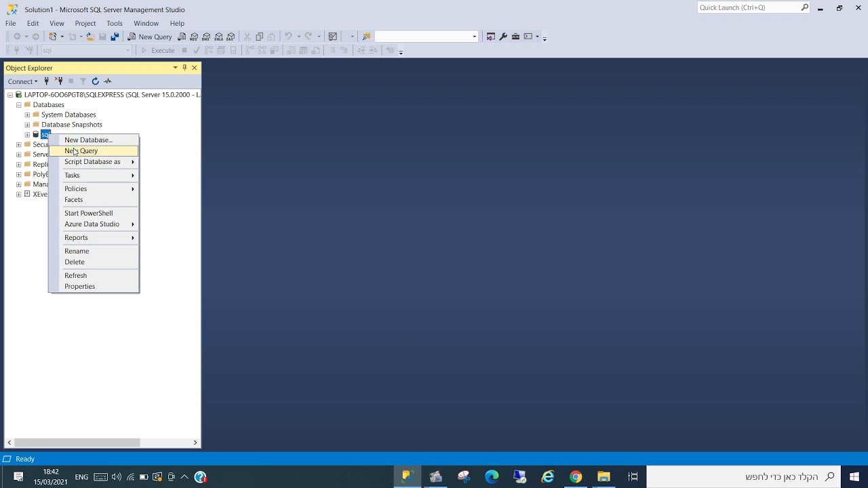Click the Disconnect icon in Object Explorer
This screenshot has height=488, width=868.
[58, 81]
